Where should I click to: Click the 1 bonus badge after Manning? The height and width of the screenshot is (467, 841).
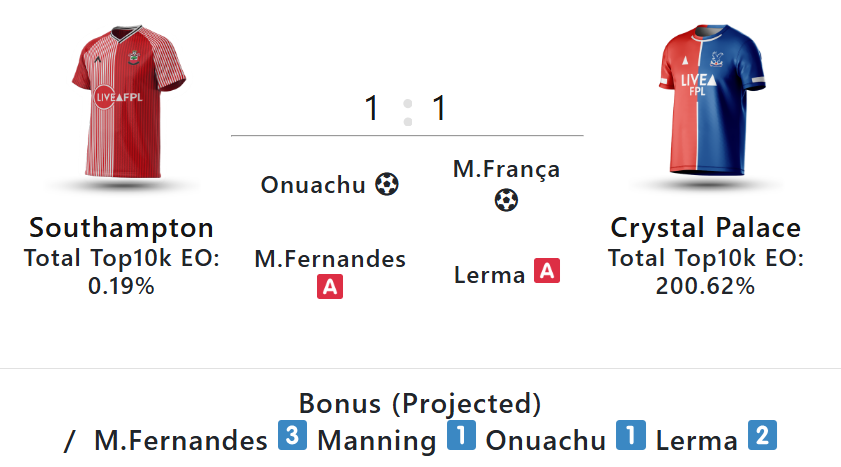tap(460, 439)
